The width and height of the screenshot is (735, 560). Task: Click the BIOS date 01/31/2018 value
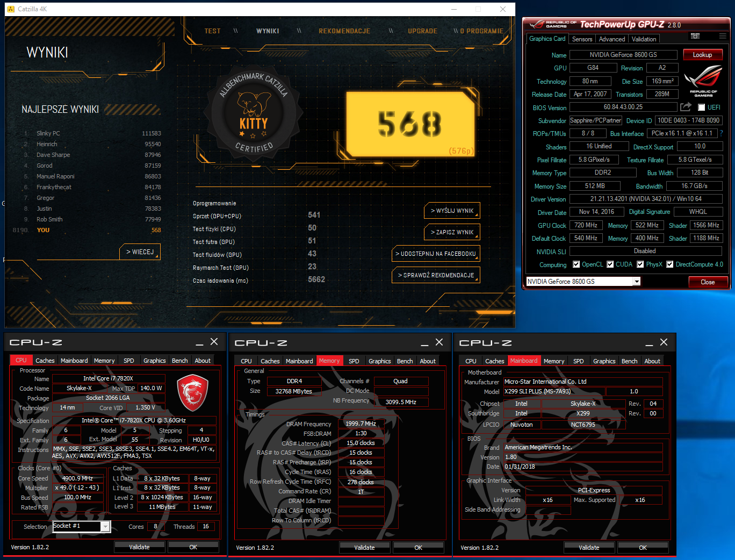point(582,466)
